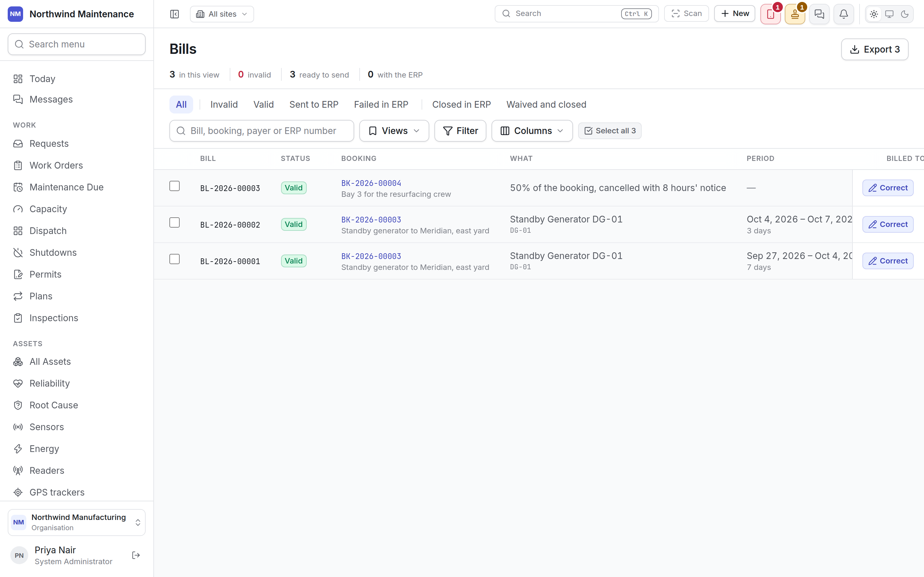Viewport: 924px width, 577px height.
Task: Open the All sites dropdown
Action: 222,14
